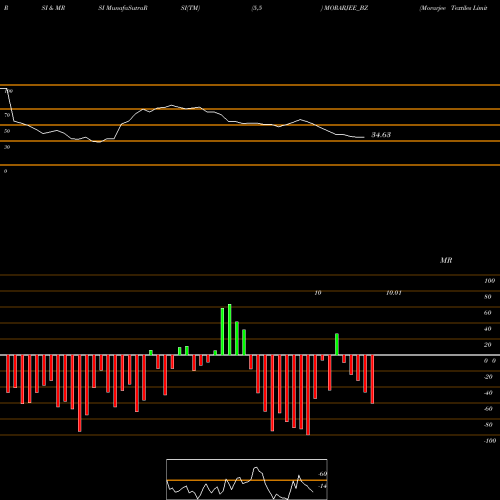Click the Morarjee Textiles company name text

point(453,8)
